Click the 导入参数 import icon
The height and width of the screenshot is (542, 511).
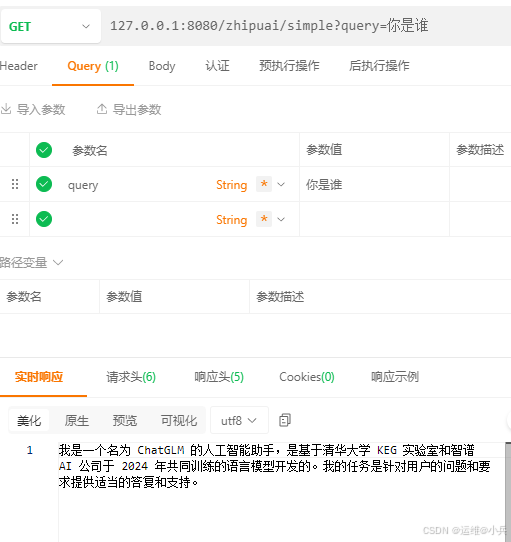(x=6, y=109)
